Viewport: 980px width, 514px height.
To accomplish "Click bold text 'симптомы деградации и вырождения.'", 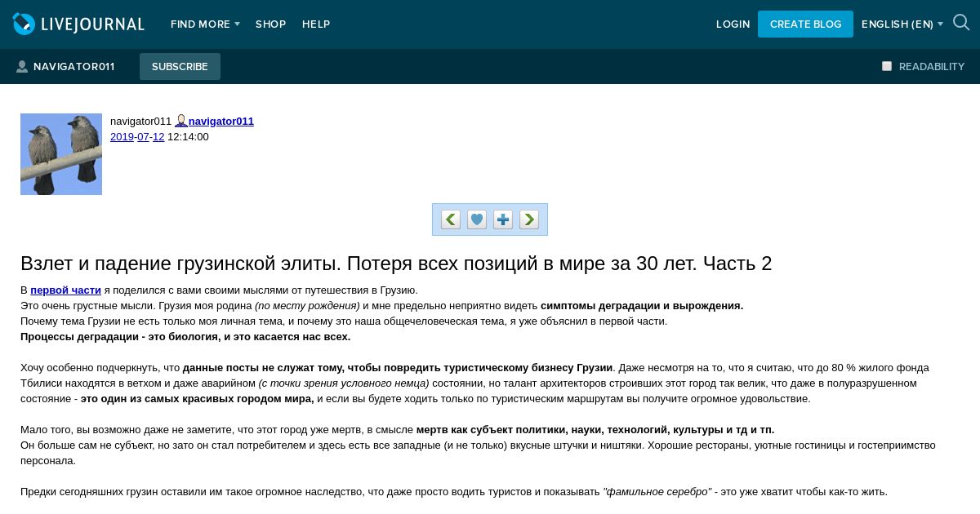I will (x=642, y=305).
